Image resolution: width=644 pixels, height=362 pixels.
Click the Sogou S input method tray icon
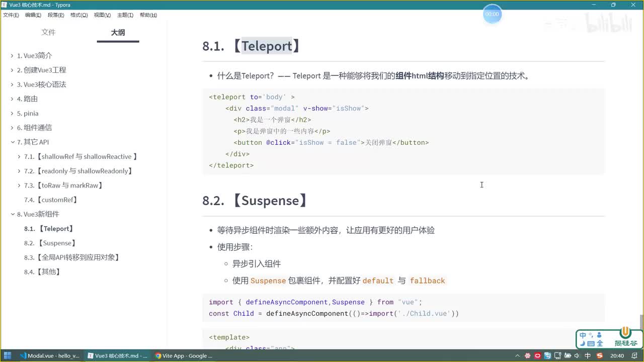point(599,355)
